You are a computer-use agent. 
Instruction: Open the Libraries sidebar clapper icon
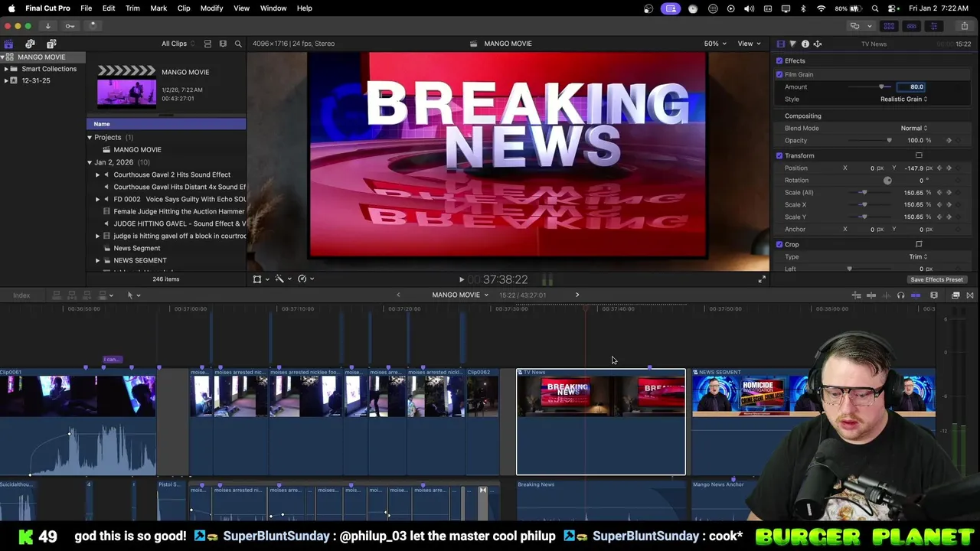point(8,44)
